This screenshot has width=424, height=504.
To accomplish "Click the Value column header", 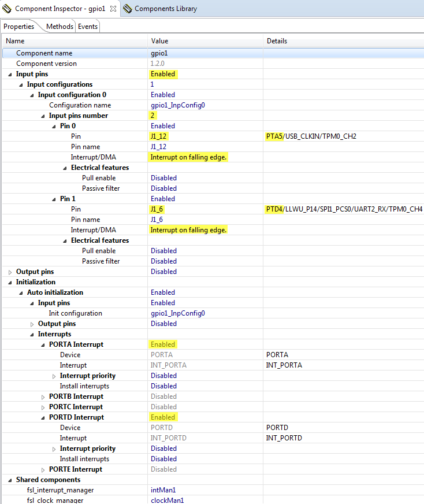I will (205, 41).
